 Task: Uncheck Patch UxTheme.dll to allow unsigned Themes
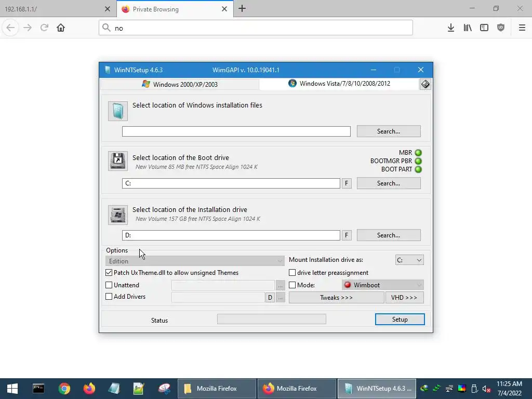pyautogui.click(x=109, y=272)
